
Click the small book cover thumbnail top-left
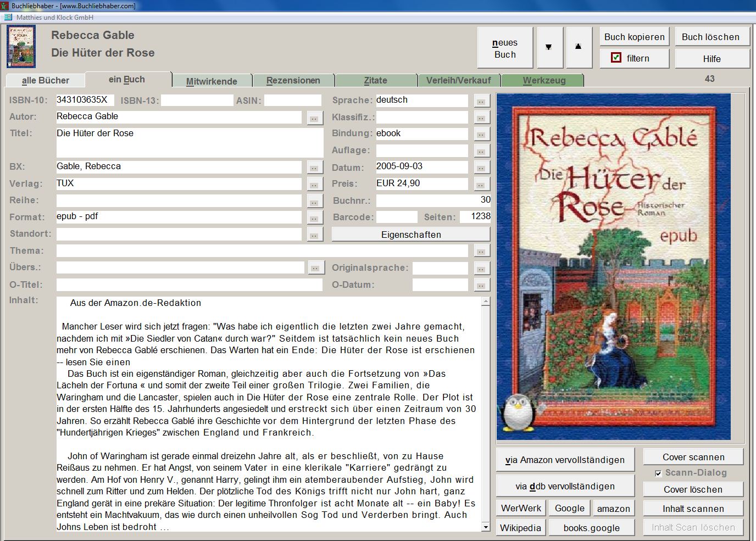click(21, 47)
